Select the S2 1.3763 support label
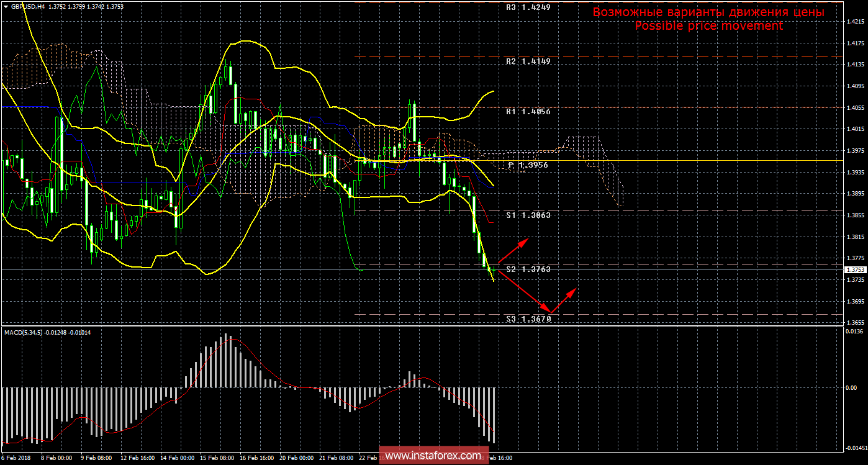Screen dimensions: 868x465 528,269
